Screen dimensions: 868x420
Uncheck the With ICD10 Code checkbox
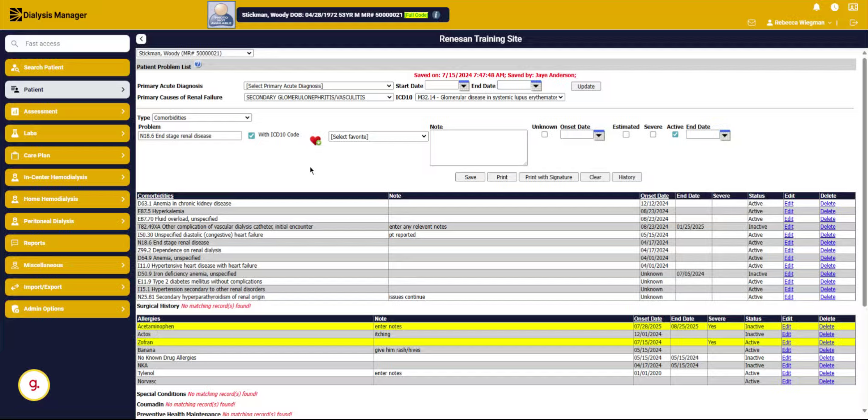251,135
